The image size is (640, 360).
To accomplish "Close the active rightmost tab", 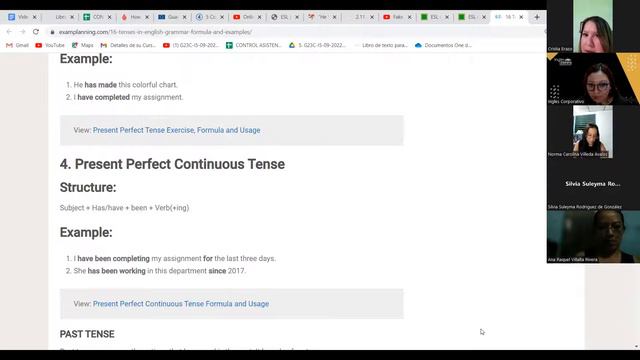I will click(521, 17).
